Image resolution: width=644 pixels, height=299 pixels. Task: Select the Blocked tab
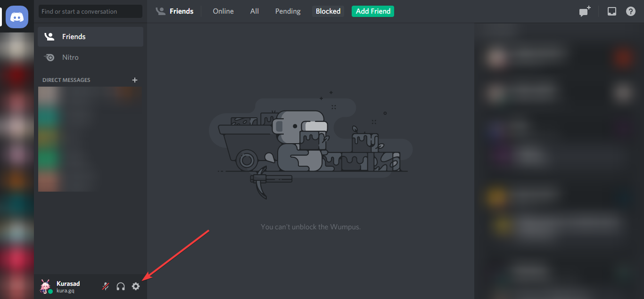click(328, 11)
